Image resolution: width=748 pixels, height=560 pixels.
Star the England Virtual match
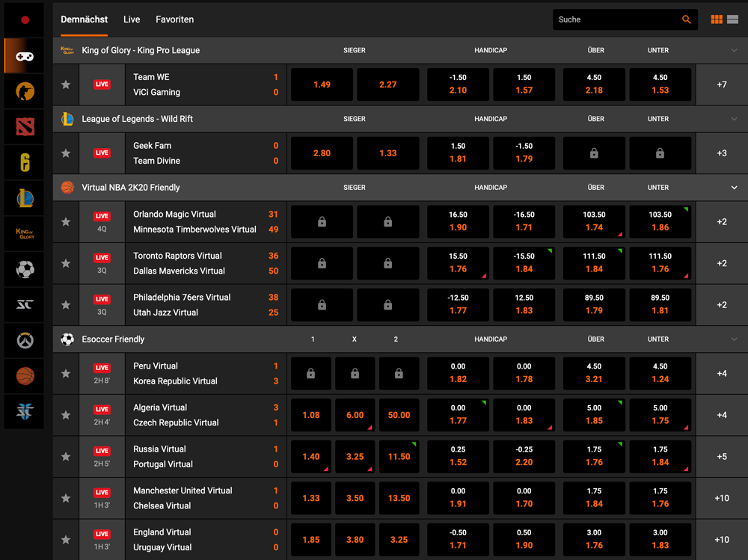66,540
